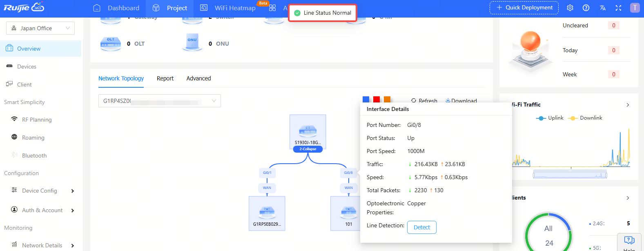
Task: Open the apps grid icon in navbar
Action: point(272,8)
